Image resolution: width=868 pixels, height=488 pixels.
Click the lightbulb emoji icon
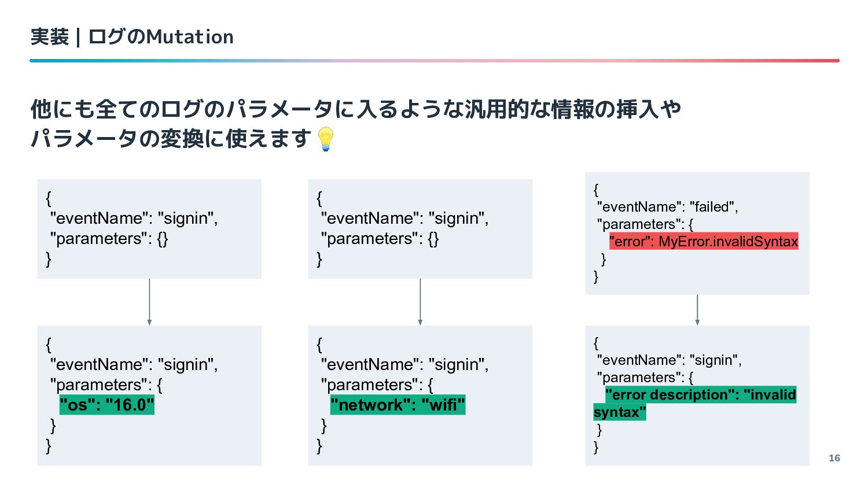coord(326,139)
